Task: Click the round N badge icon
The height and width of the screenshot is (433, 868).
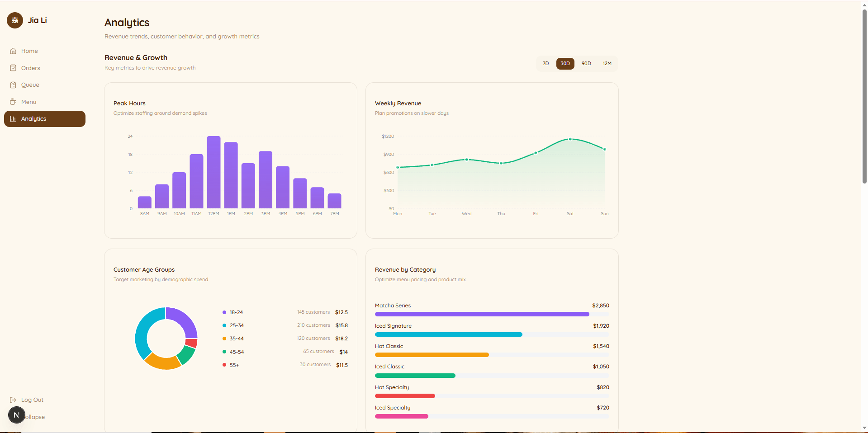Action: [x=17, y=415]
